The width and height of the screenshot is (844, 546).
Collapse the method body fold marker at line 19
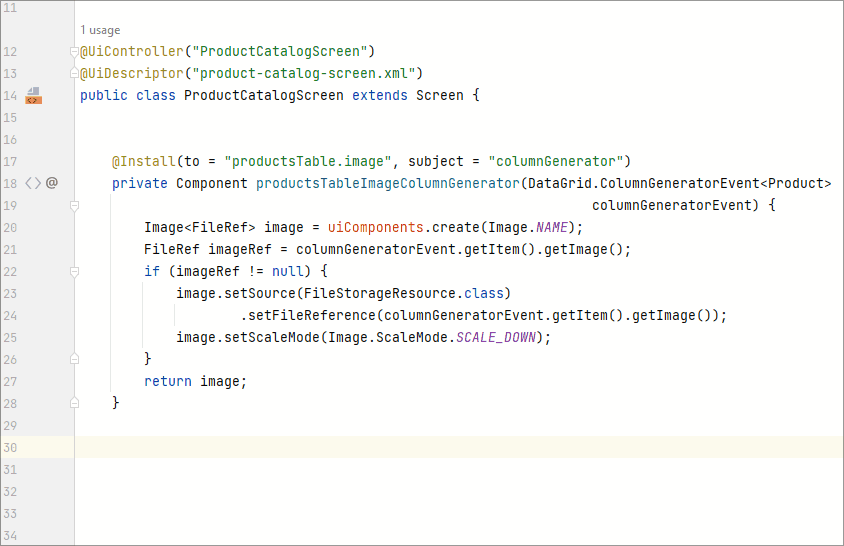(75, 206)
